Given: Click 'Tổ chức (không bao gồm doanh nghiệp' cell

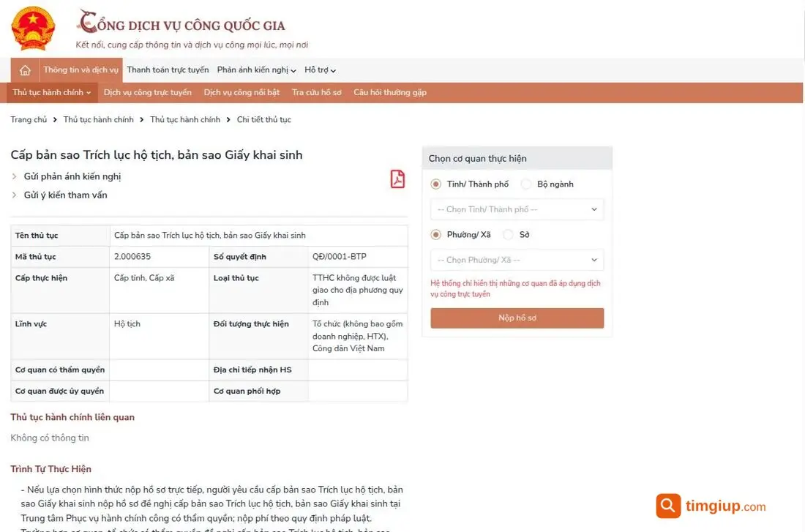Looking at the screenshot, I should tap(358, 336).
